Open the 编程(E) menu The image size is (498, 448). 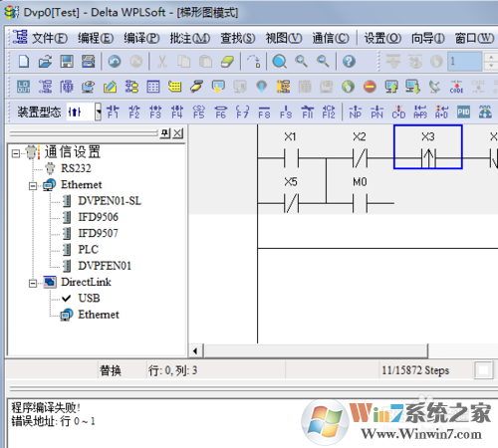[x=96, y=38]
